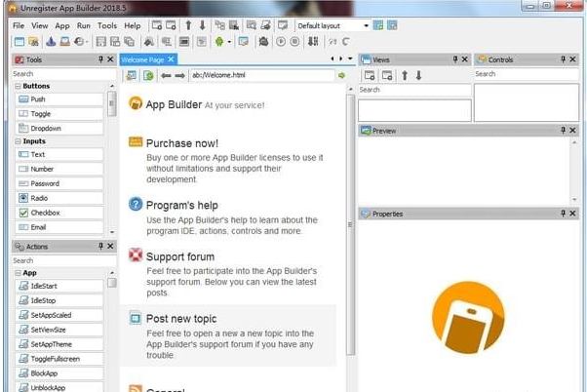Click the forward arrow on Welcome Page toolbar
Image resolution: width=587 pixels, height=392 pixels.
(x=180, y=76)
